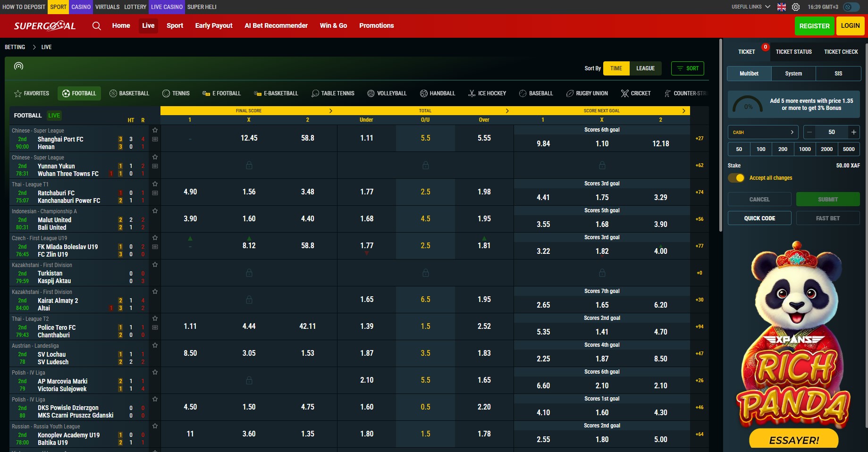The image size is (868, 452).
Task: Open statistics icon for Ratchaburi FC match
Action: (x=155, y=193)
